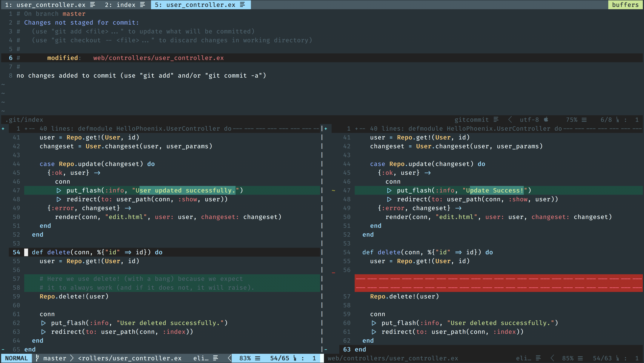
Task: Open modified file web/controllers/user_controller.ex
Action: [x=159, y=58]
